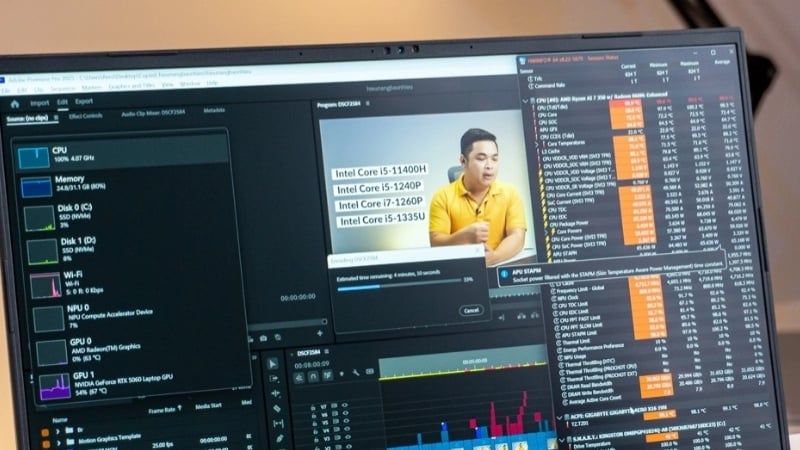The width and height of the screenshot is (800, 450).
Task: Switch to the Import workspace tab
Action: (39, 103)
